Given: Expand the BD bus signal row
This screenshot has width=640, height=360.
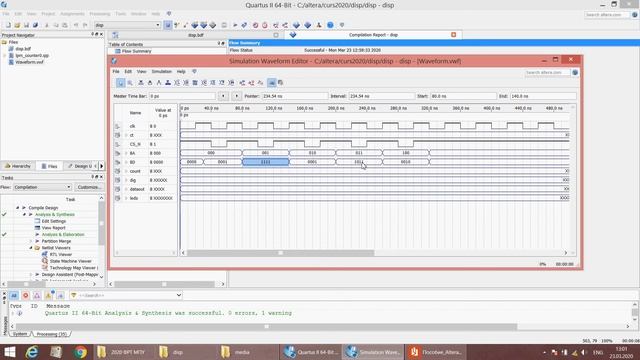Looking at the screenshot, I should coord(126,162).
